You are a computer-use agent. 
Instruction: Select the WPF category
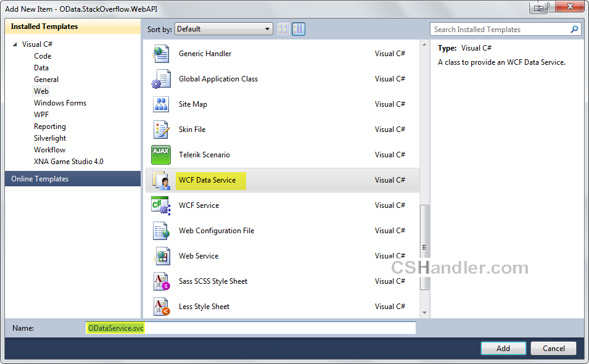pyautogui.click(x=41, y=115)
